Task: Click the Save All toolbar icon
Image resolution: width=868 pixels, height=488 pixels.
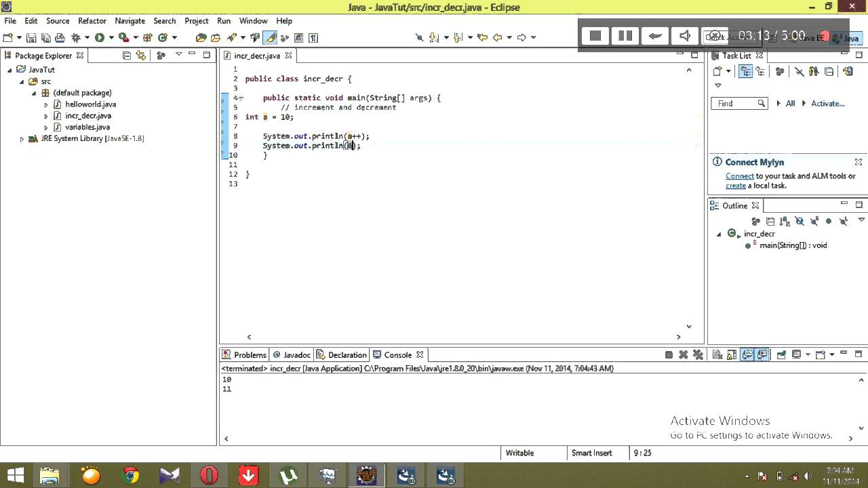Action: click(45, 37)
